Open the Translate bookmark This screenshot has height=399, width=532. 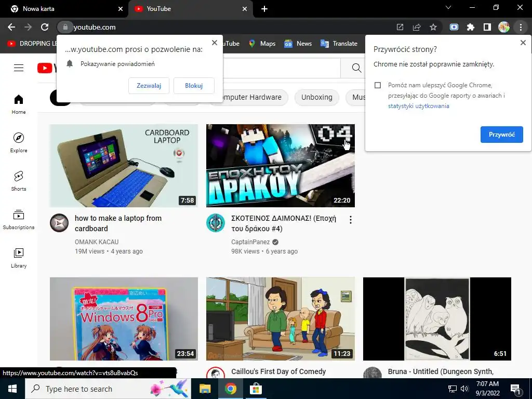click(x=339, y=44)
